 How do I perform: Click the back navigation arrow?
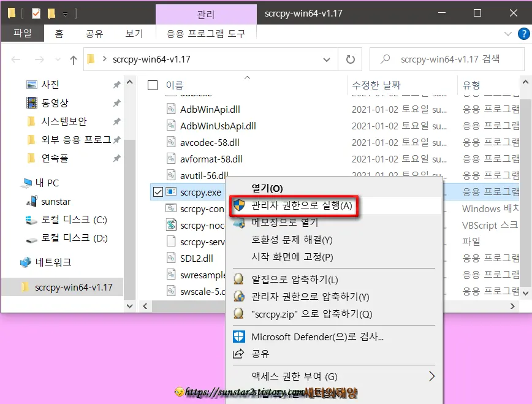pyautogui.click(x=16, y=59)
